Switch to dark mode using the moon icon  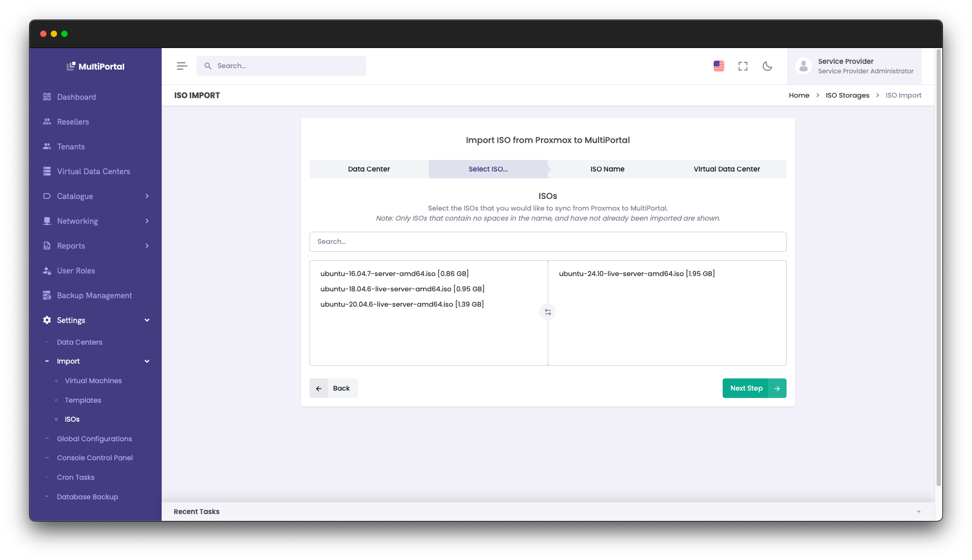coord(767,66)
